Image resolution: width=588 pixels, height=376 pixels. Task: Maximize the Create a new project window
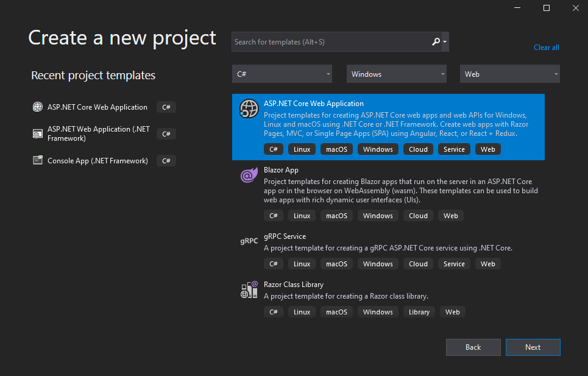coord(547,8)
